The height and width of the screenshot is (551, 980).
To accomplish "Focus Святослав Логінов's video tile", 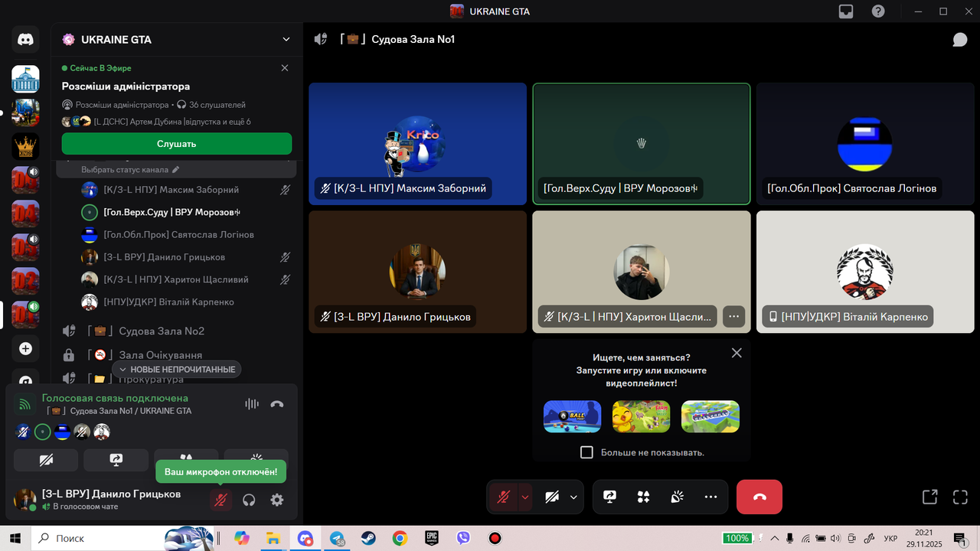I will point(865,144).
